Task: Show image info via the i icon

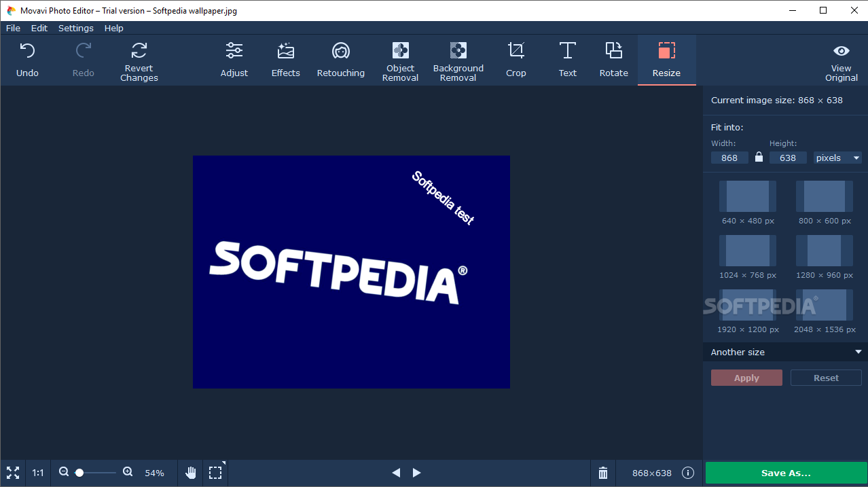Action: click(688, 473)
